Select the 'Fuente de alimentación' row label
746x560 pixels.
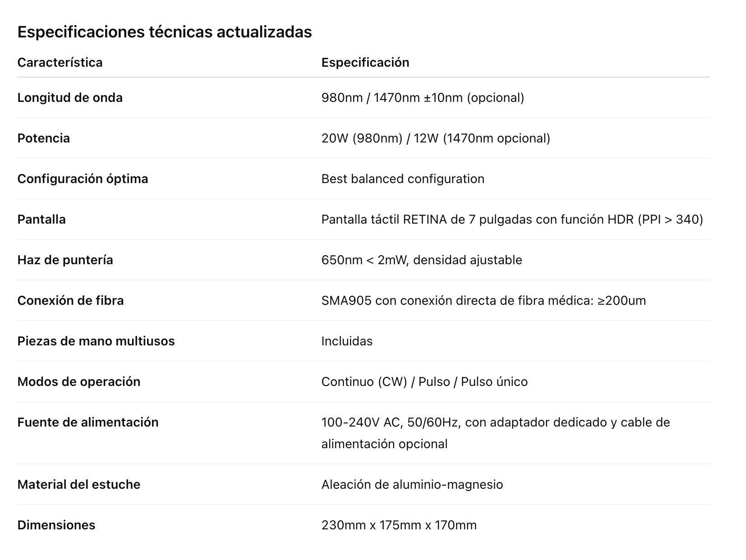(x=88, y=422)
